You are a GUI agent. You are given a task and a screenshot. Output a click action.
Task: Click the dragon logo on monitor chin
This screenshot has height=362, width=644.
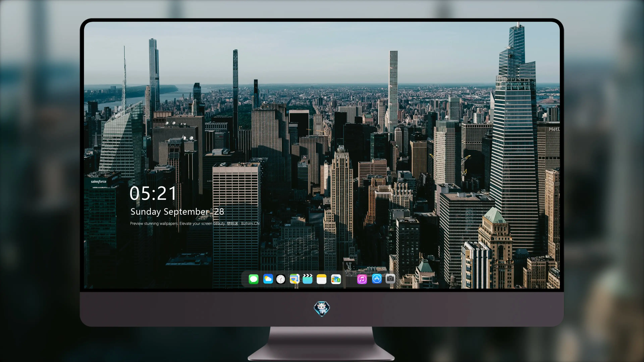pos(322,309)
